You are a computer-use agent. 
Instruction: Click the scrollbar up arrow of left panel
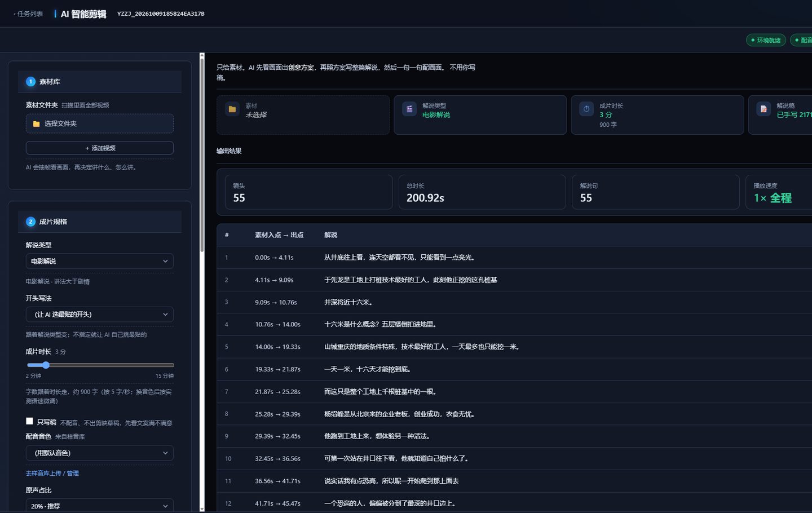202,55
